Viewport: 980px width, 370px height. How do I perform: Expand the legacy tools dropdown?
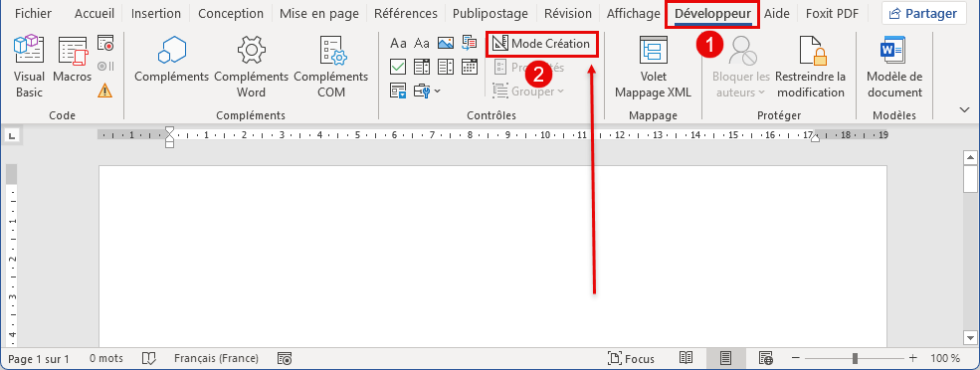[x=430, y=91]
